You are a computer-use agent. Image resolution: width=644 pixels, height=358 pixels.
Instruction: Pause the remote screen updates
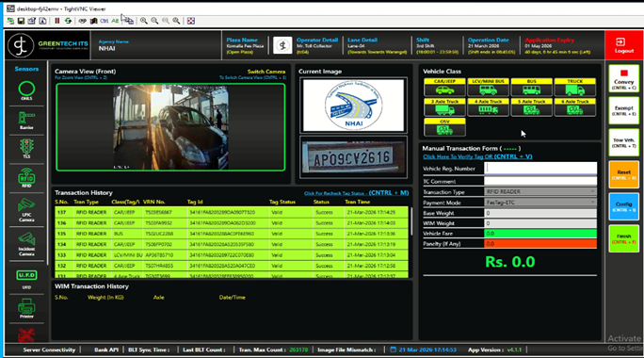click(57, 21)
